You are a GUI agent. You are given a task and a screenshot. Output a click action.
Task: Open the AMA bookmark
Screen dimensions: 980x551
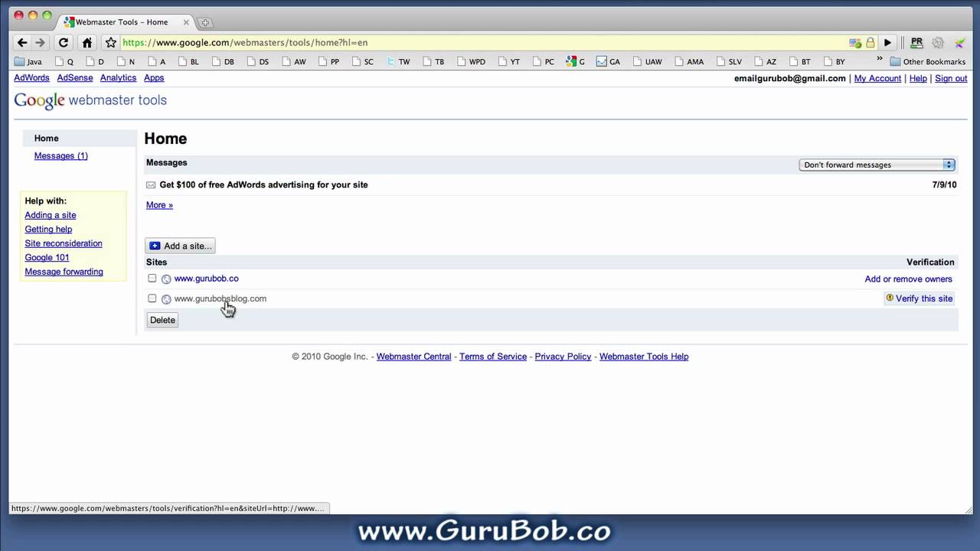point(688,61)
